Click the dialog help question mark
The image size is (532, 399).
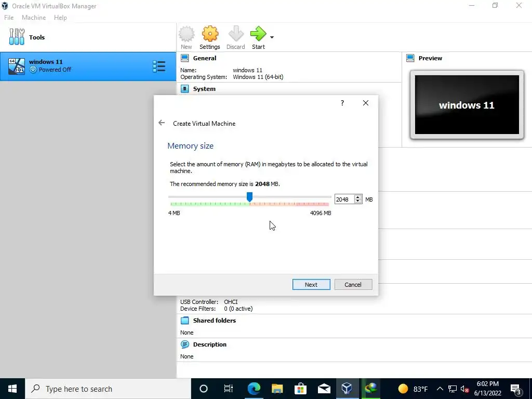[342, 103]
